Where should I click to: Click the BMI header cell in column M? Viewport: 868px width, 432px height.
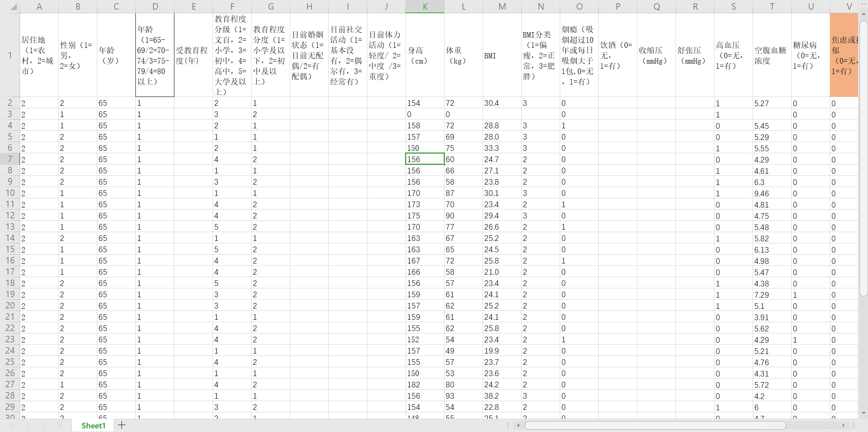tap(502, 55)
